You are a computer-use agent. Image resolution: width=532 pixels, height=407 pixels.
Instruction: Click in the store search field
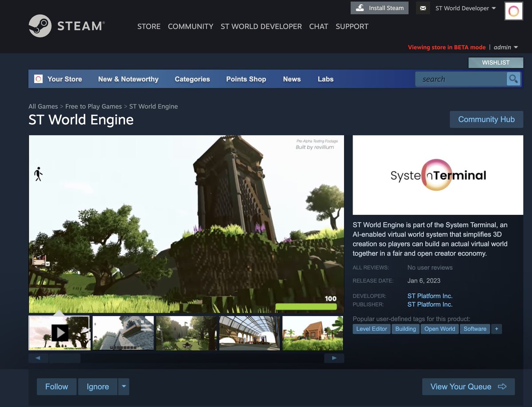[461, 79]
